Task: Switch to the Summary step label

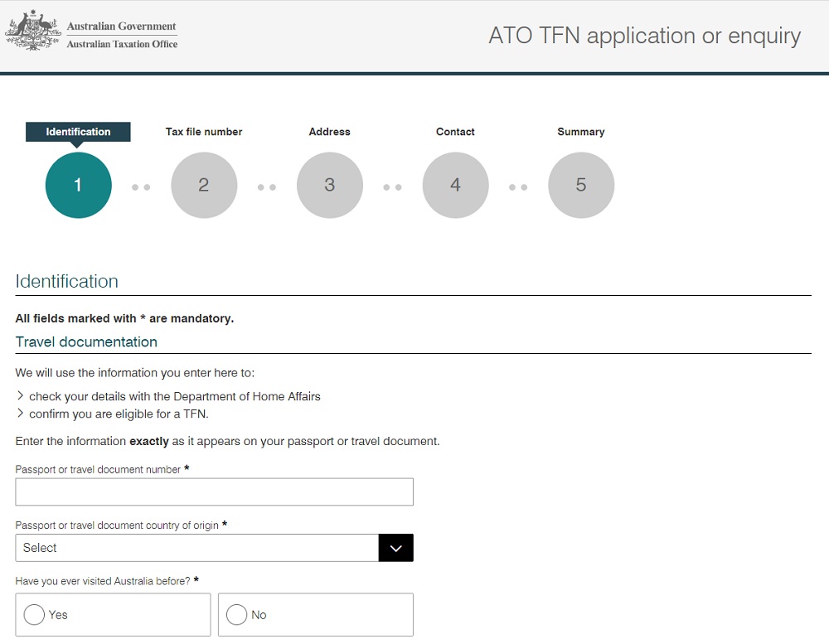Action: 581,132
